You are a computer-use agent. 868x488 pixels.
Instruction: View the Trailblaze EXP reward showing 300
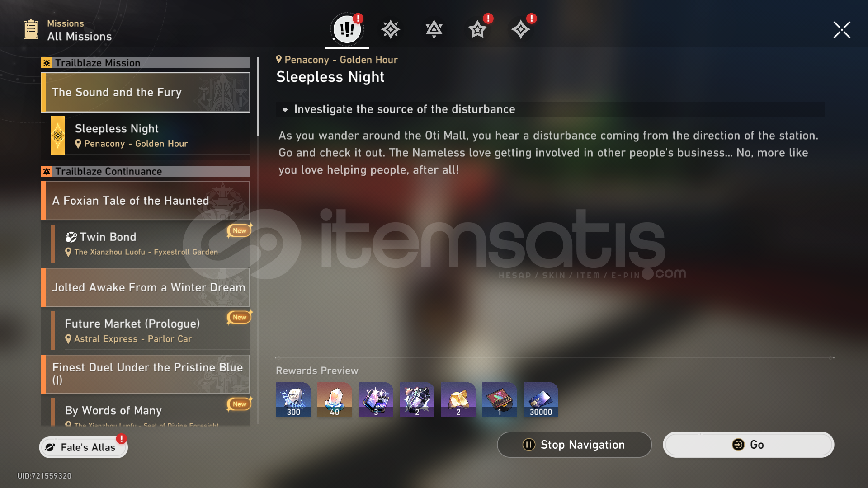tap(293, 399)
